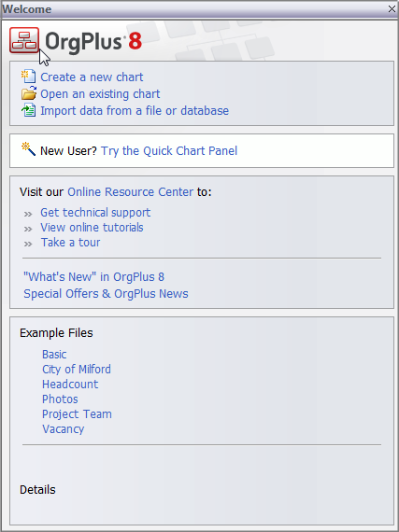Visit the Online Resource Center link
Screen dimensions: 399x532
coord(131,192)
